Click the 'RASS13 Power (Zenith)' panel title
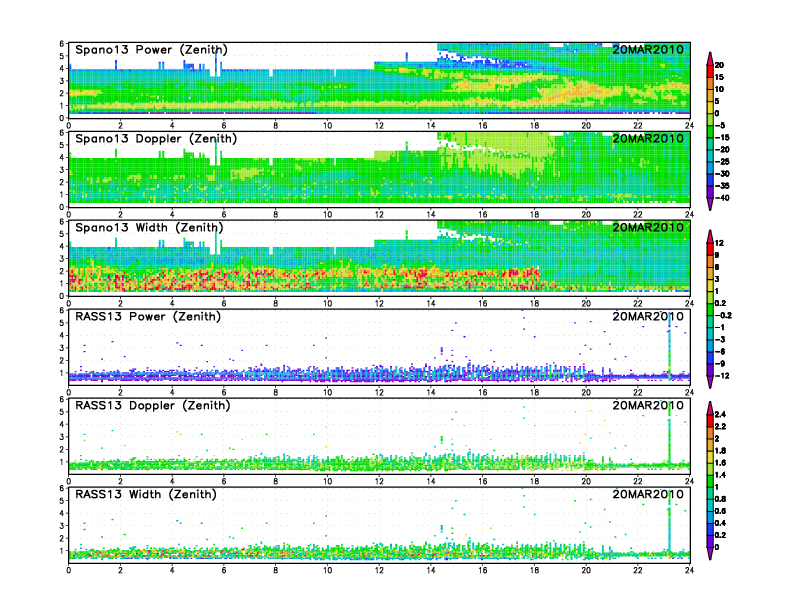The width and height of the screenshot is (792, 612). tap(148, 317)
